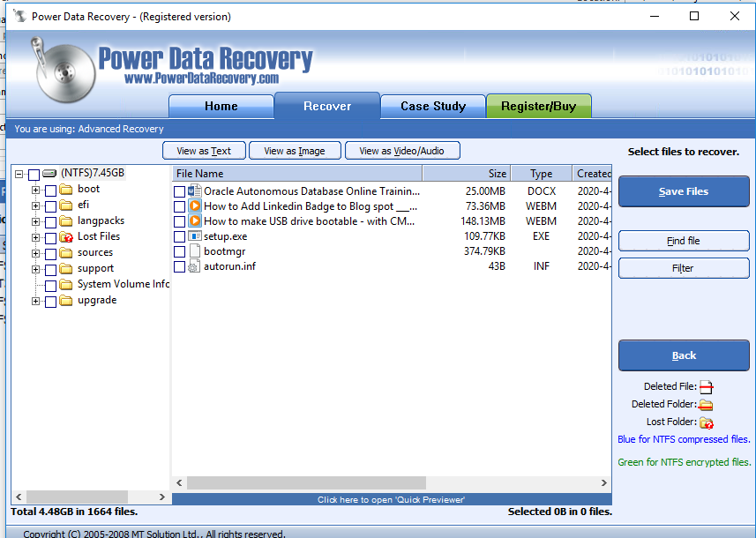The width and height of the screenshot is (756, 538).
Task: Click the media icon of Linkedin Badge WEBM
Action: 194,205
